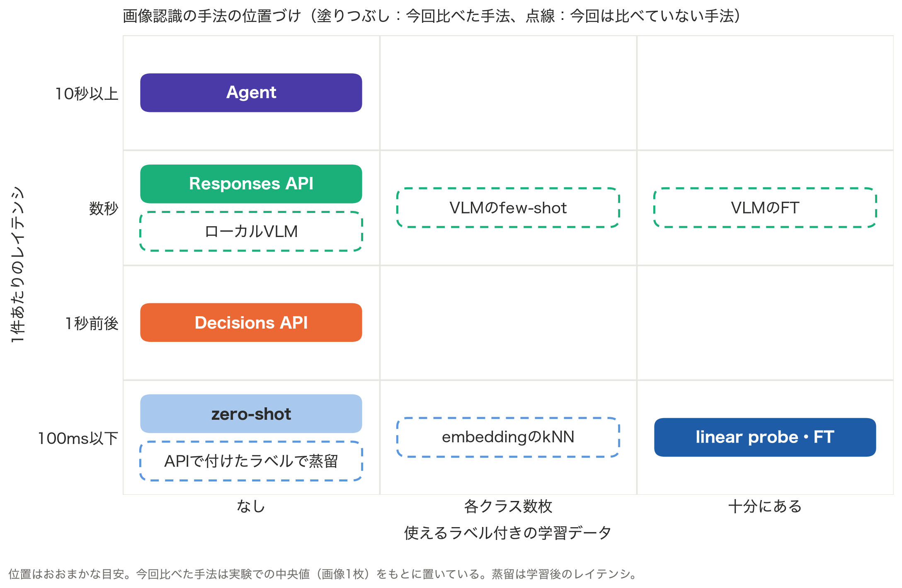The height and width of the screenshot is (588, 902).
Task: Click the なし column label
Action: pyautogui.click(x=251, y=506)
